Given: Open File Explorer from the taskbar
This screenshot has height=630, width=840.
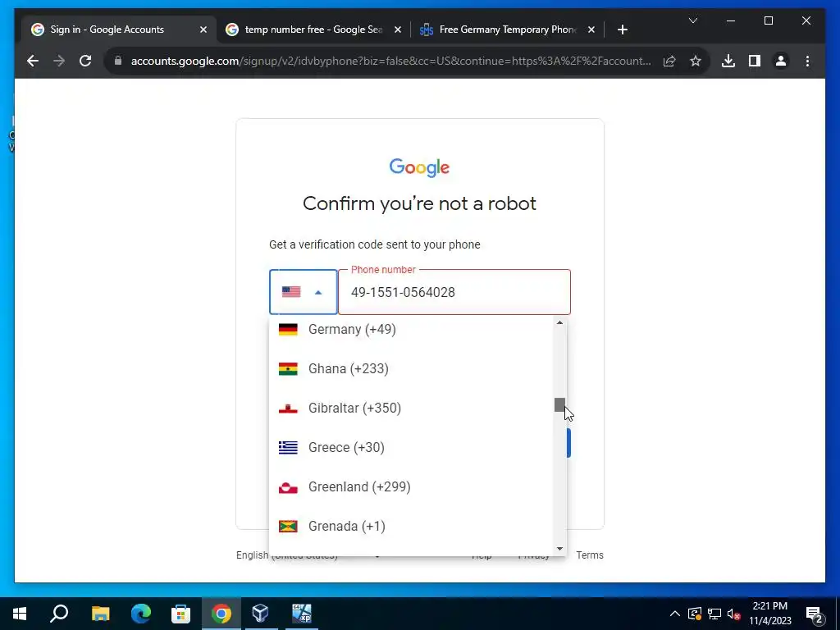Looking at the screenshot, I should (x=100, y=614).
